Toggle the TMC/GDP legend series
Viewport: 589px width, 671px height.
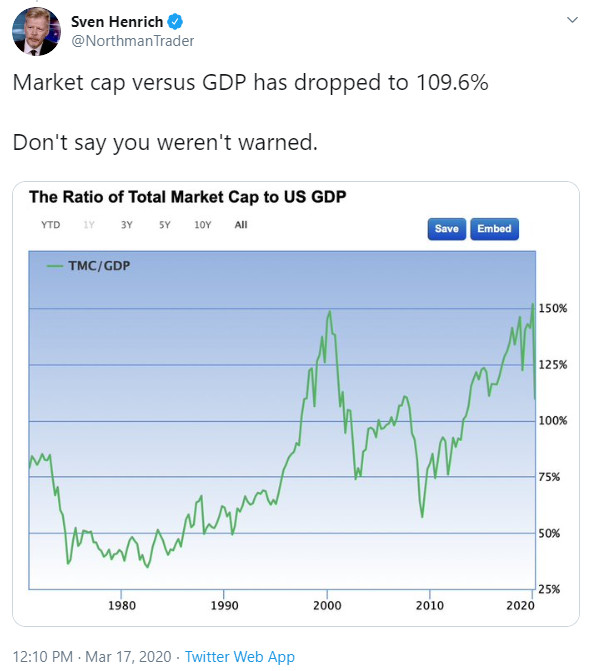(99, 266)
